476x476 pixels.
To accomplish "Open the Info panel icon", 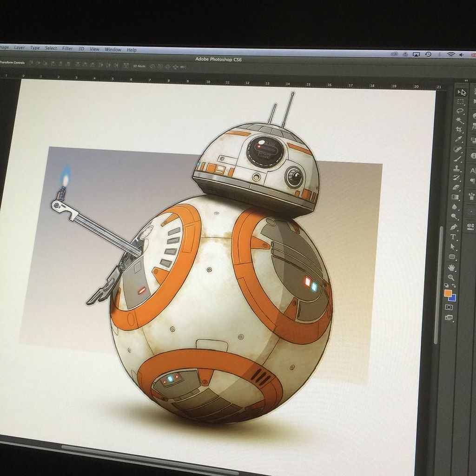I will [473, 156].
